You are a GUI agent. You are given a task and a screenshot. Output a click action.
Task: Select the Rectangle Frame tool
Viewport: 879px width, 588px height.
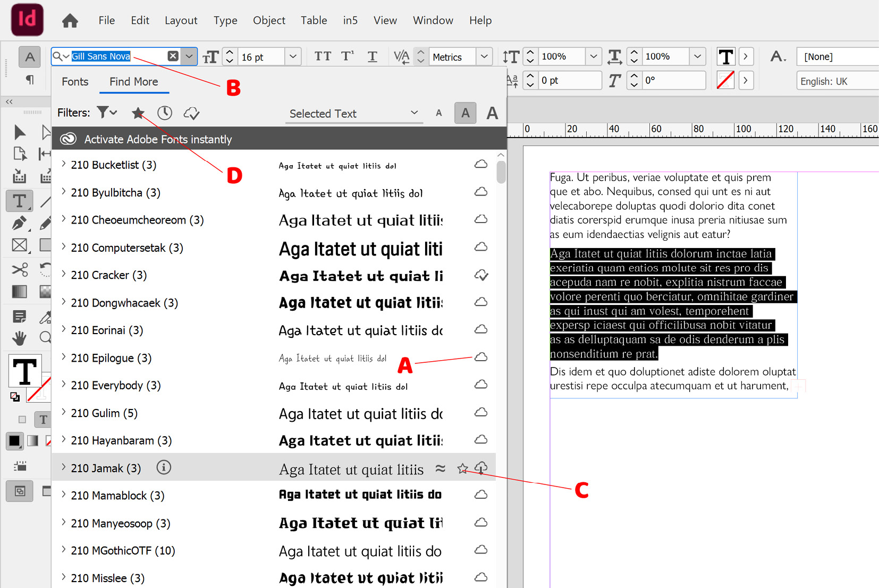pyautogui.click(x=20, y=245)
